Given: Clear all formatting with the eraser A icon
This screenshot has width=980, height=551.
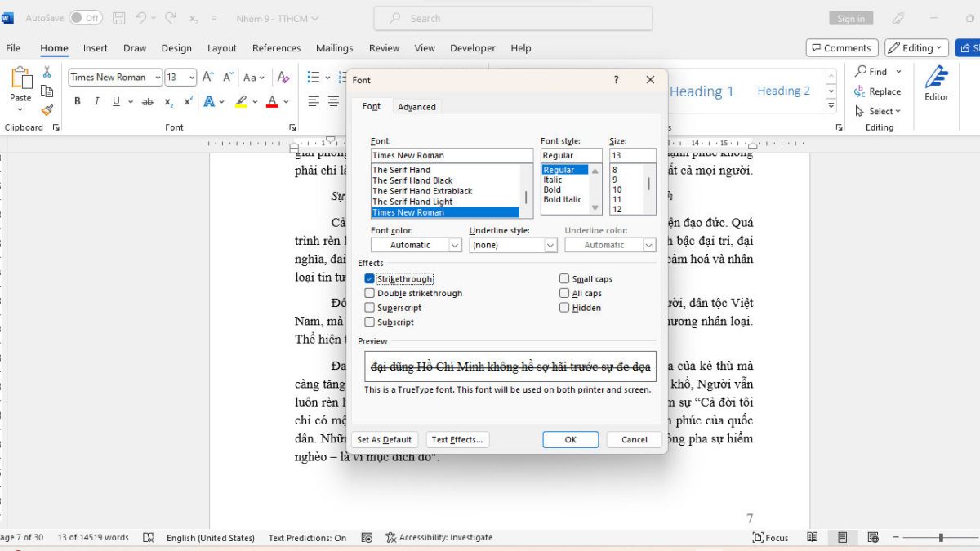Looking at the screenshot, I should [283, 78].
